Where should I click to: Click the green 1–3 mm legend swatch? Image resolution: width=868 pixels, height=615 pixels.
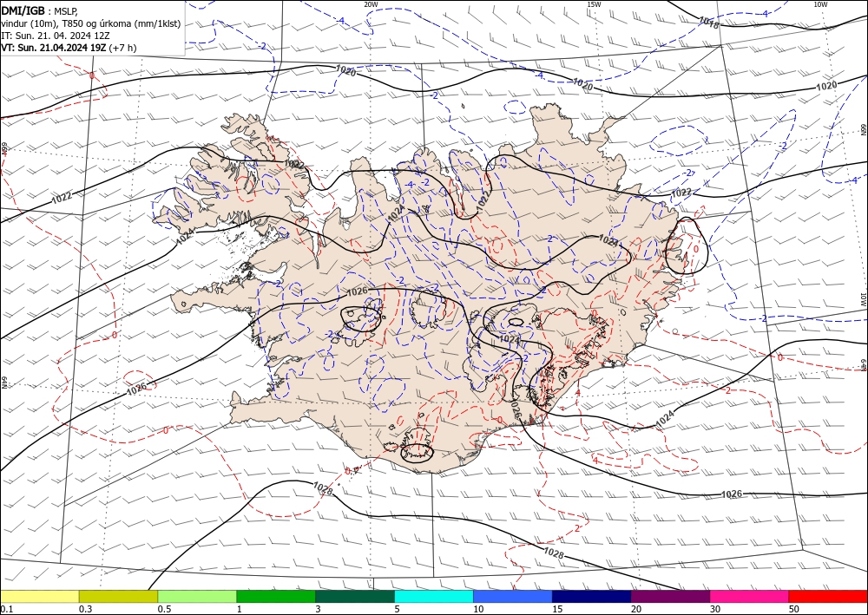276,596
